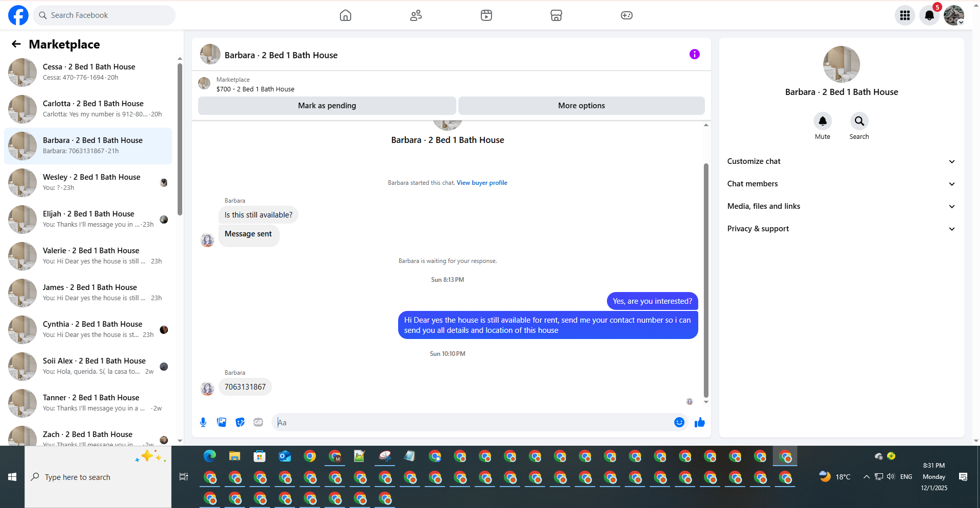Record a voice clip with microphone icon
Viewport: 980px width, 508px height.
(x=203, y=422)
